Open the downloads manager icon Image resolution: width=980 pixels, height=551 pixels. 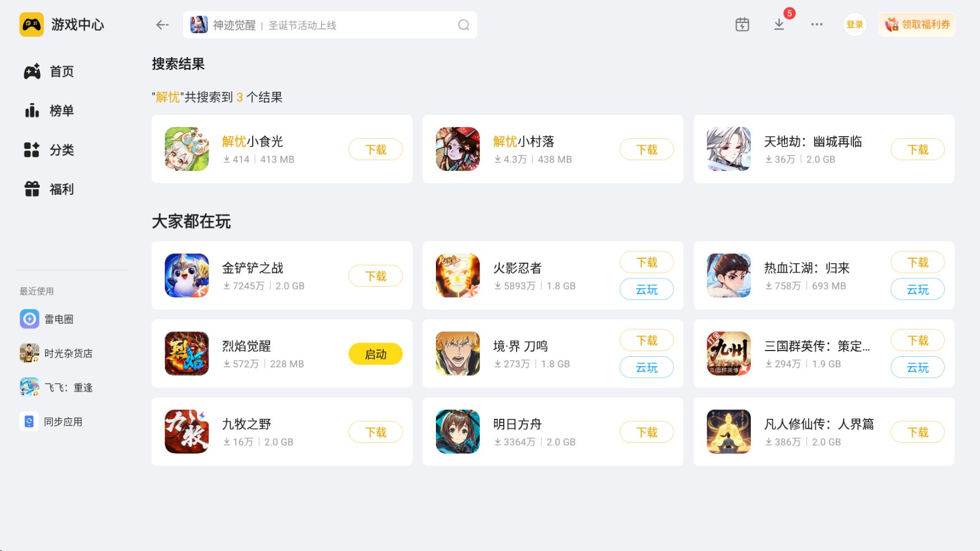779,25
